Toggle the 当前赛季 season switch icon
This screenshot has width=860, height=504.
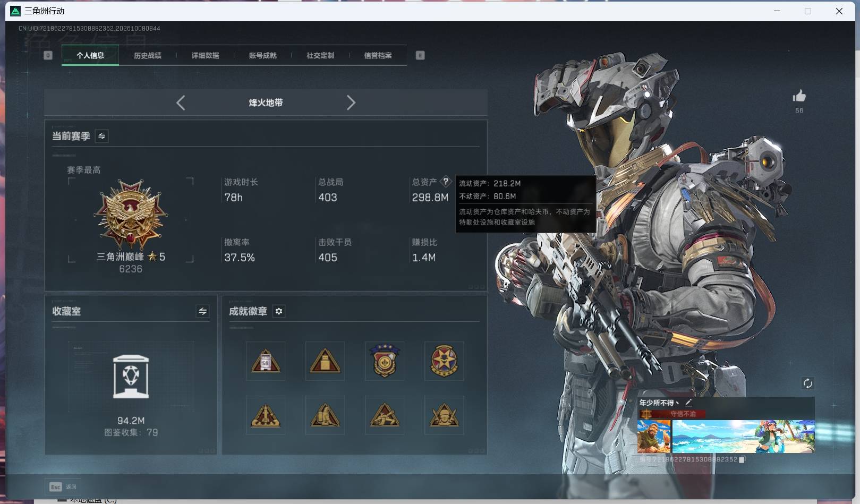(x=101, y=136)
